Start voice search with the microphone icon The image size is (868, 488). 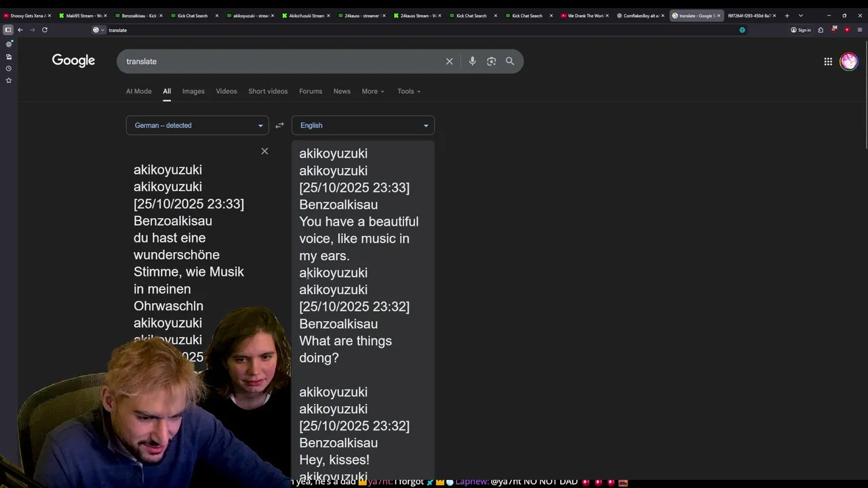pos(473,61)
